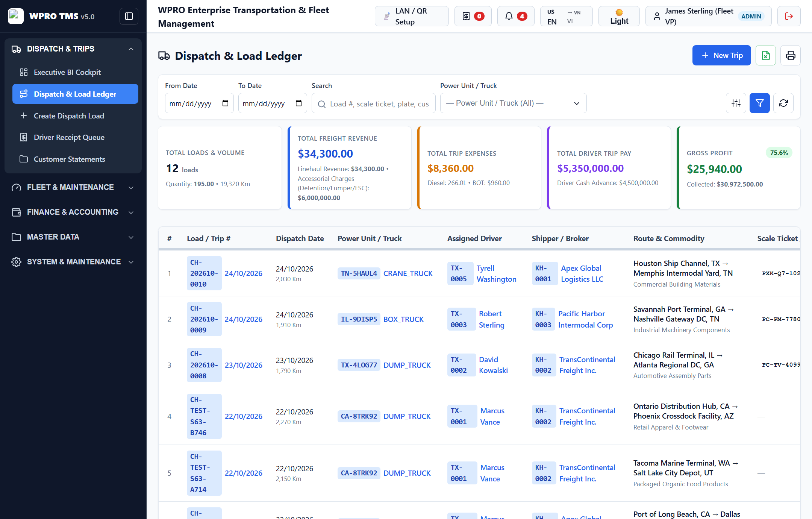The height and width of the screenshot is (519, 812).
Task: Click the Assigned Driver column header
Action: pos(474,238)
